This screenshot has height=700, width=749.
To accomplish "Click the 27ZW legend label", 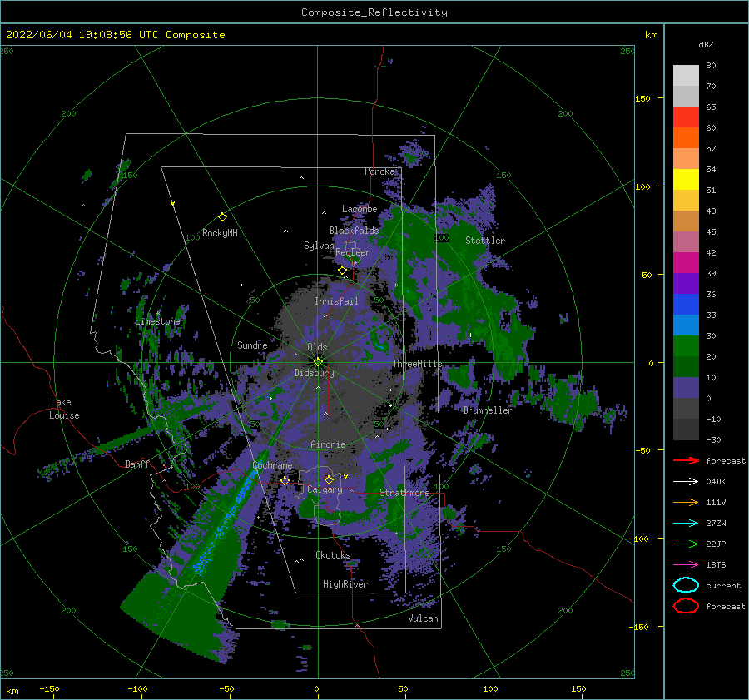I will tap(716, 524).
